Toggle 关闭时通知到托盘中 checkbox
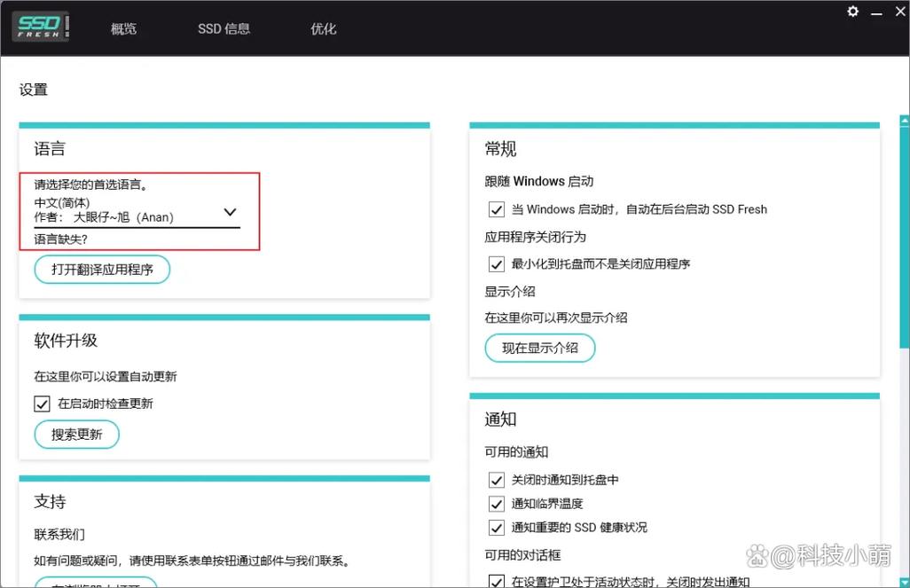Screen dimensions: 910x588 coord(496,480)
